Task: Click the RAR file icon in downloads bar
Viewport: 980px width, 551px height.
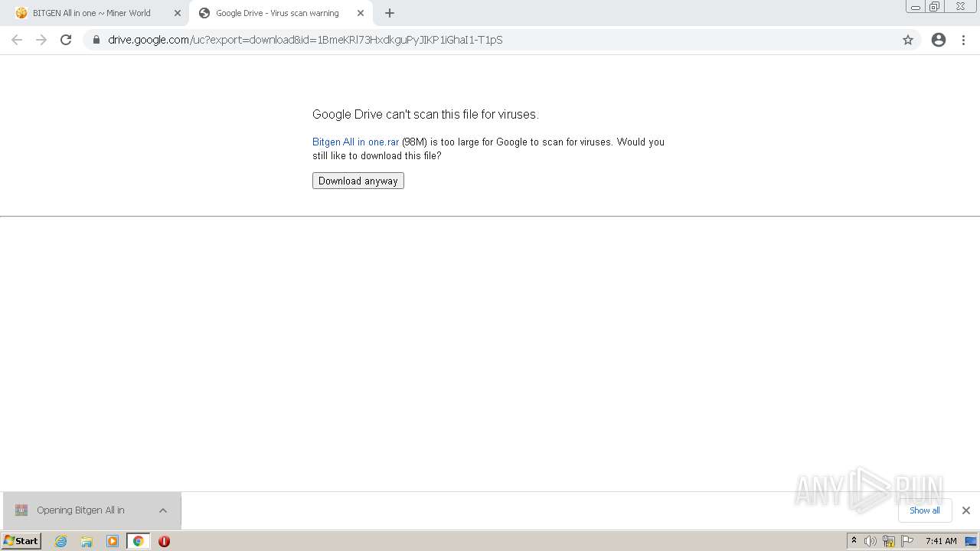Action: click(21, 510)
